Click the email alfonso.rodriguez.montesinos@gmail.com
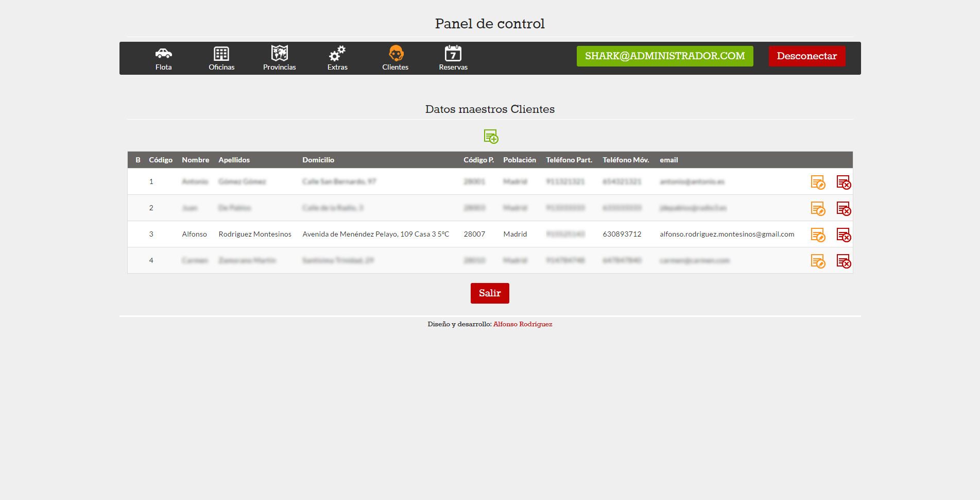 click(727, 234)
